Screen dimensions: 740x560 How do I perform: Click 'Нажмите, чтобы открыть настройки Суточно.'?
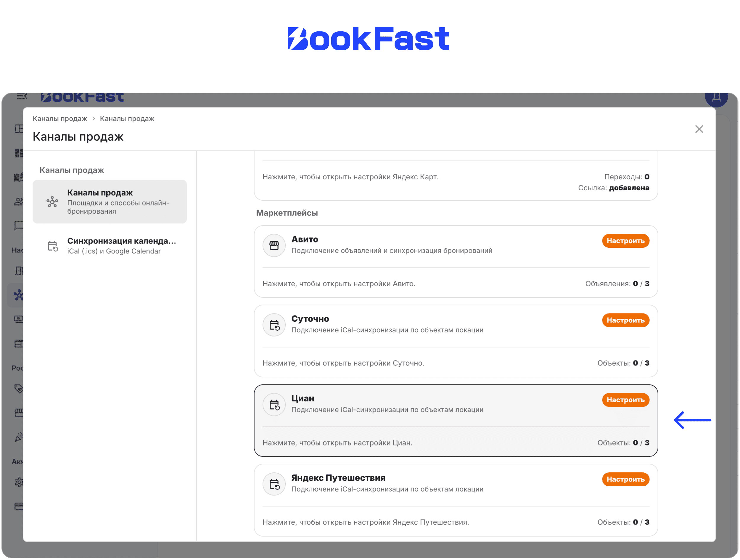point(343,363)
